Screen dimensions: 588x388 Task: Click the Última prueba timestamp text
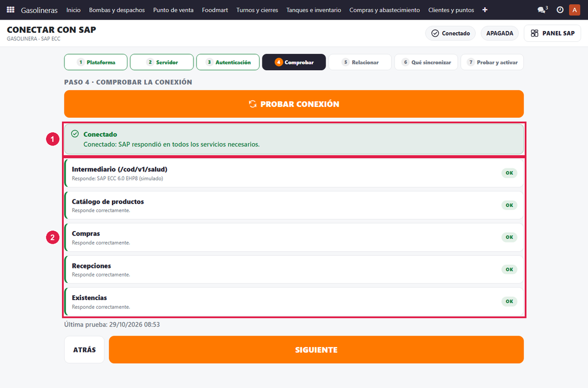point(112,325)
